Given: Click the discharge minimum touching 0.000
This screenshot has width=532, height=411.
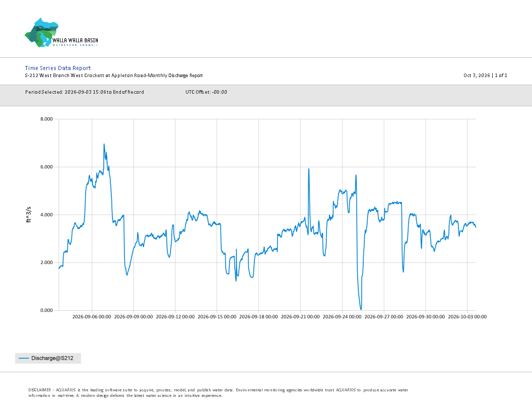Looking at the screenshot, I should [x=361, y=309].
